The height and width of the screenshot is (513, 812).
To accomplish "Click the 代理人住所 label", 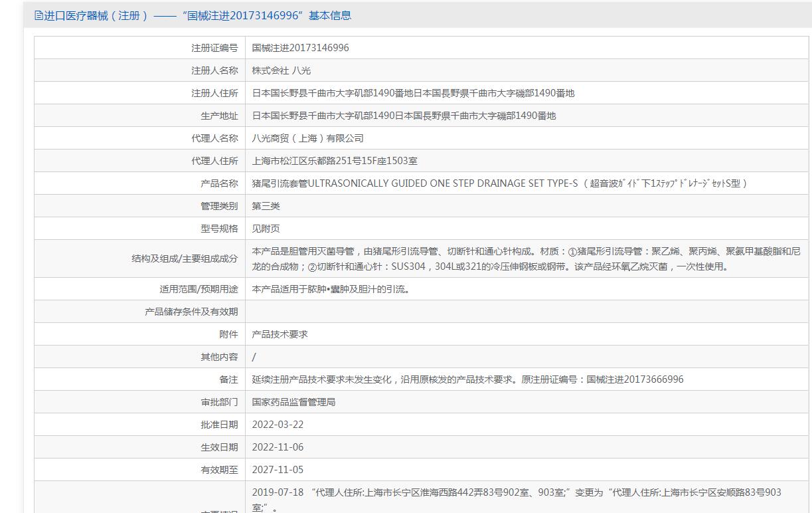I will (x=214, y=161).
